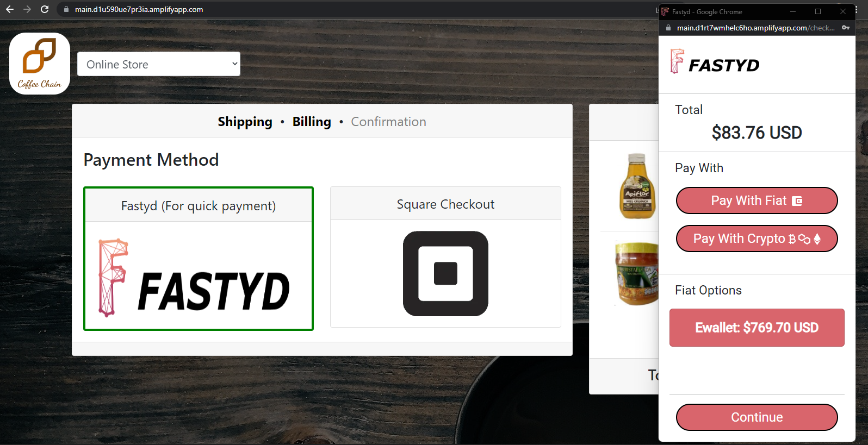Open the Confirmation step
This screenshot has height=445, width=868.
pyautogui.click(x=388, y=122)
